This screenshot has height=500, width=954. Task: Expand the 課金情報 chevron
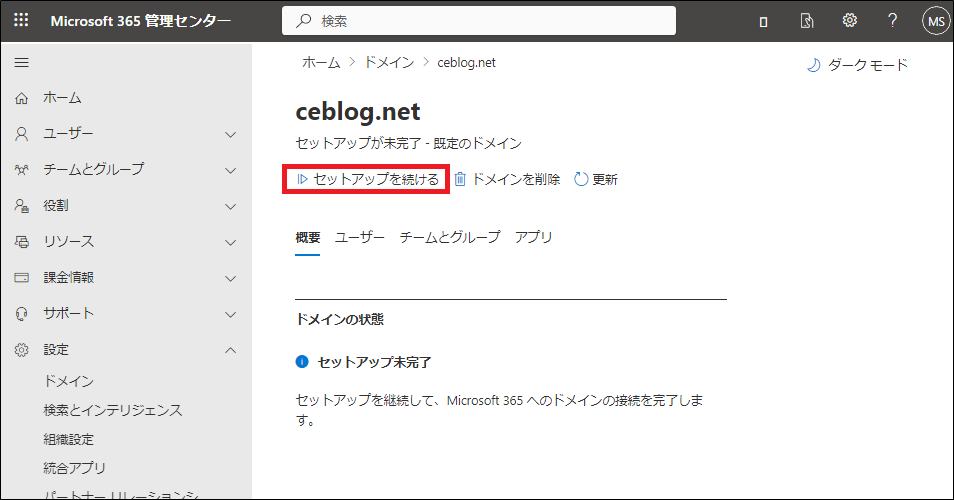231,278
